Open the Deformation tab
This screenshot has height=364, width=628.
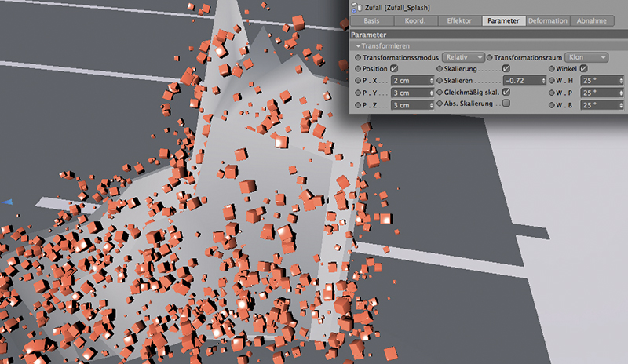click(548, 21)
